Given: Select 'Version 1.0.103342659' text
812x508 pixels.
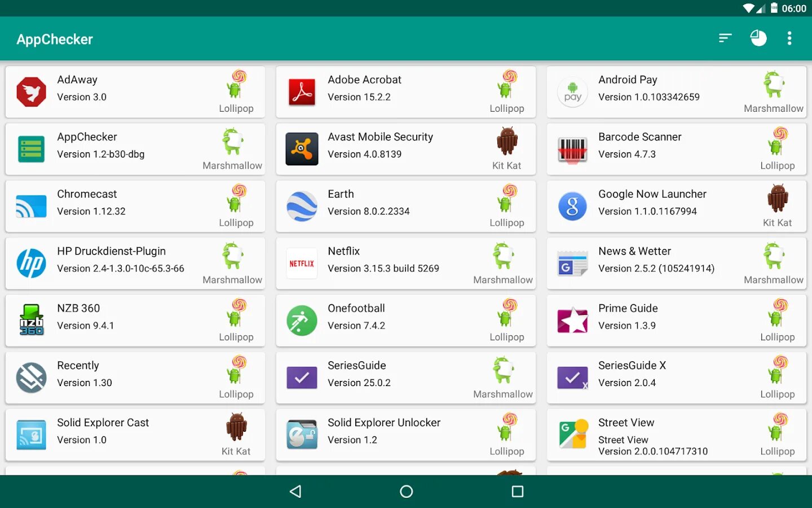Looking at the screenshot, I should point(649,97).
